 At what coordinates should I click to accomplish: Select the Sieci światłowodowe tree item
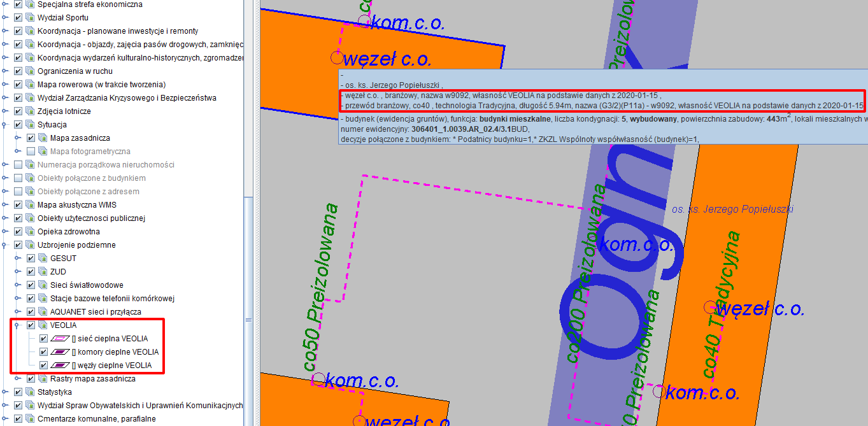tap(87, 285)
